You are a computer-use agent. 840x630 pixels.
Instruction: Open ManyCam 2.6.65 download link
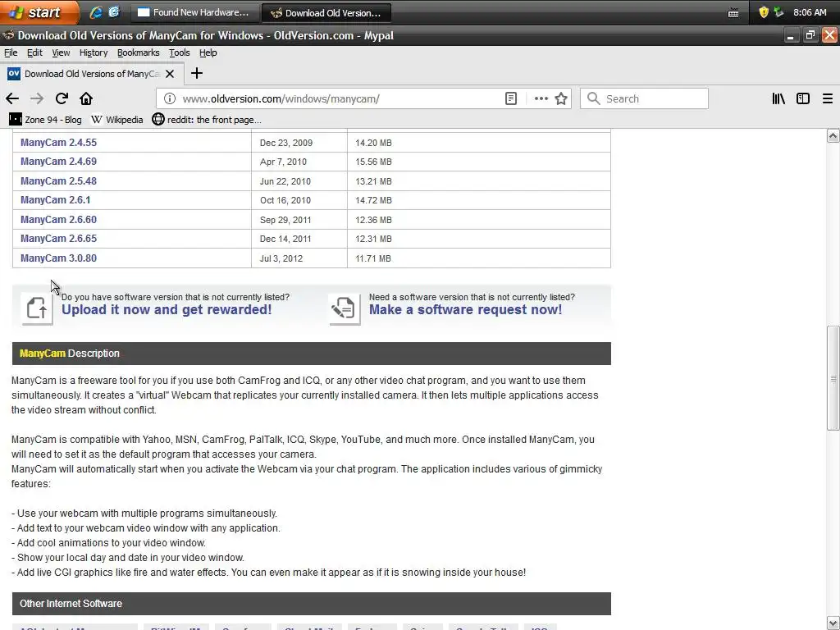pos(58,239)
